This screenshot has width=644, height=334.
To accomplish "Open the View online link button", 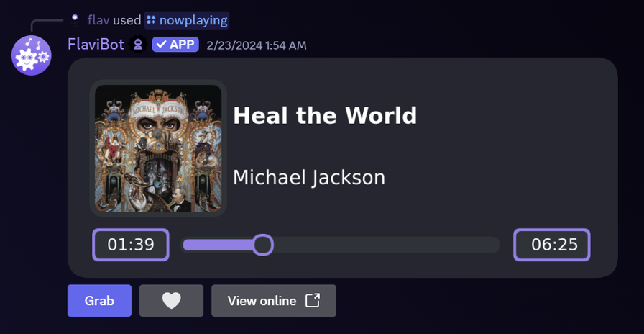I will 274,301.
